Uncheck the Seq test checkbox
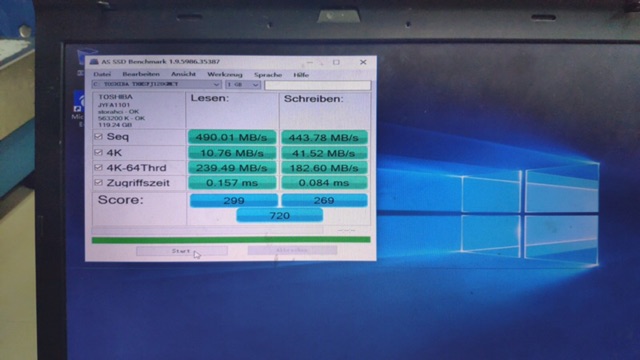 tap(98, 136)
